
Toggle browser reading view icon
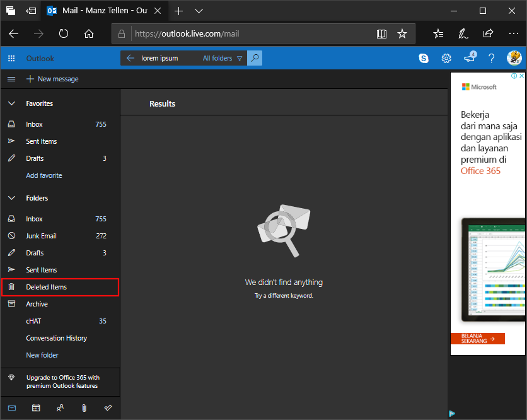[x=381, y=34]
